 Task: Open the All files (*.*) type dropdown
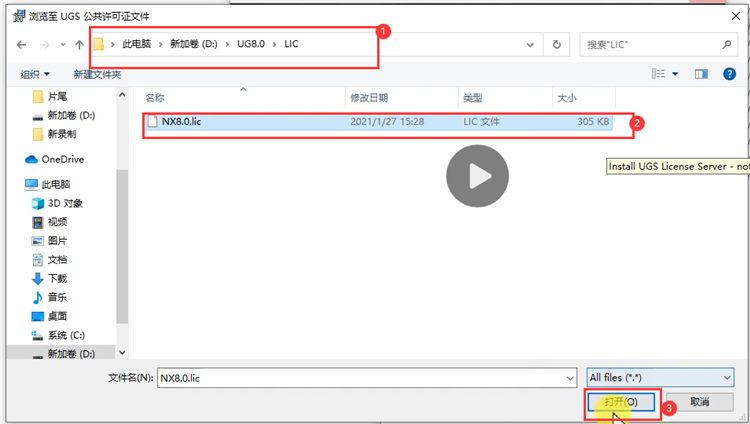661,378
